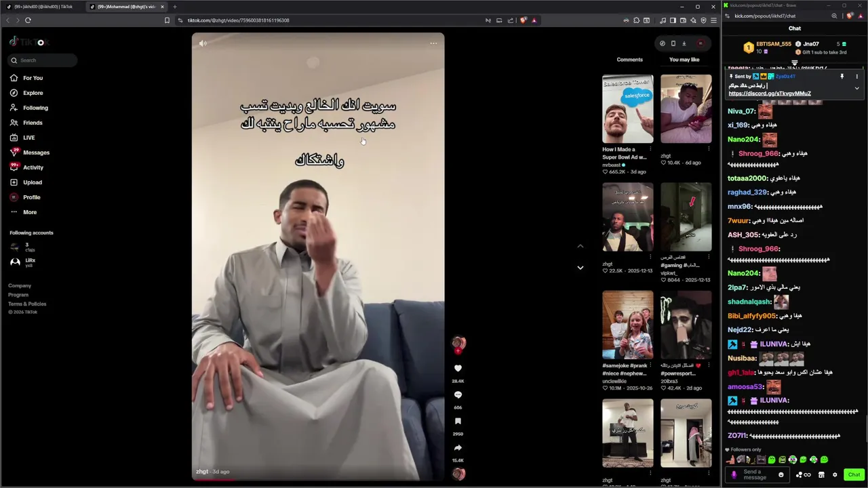
Task: Reload the TikTok page
Action: click(x=28, y=20)
